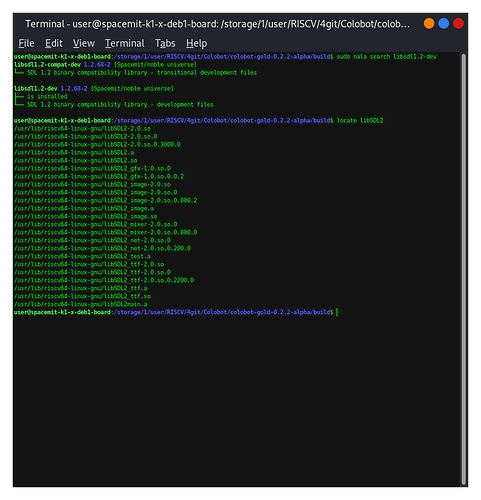Viewport: 481px width, 500px height.
Task: Click the path ending libSDL2main.a
Action: click(81, 305)
